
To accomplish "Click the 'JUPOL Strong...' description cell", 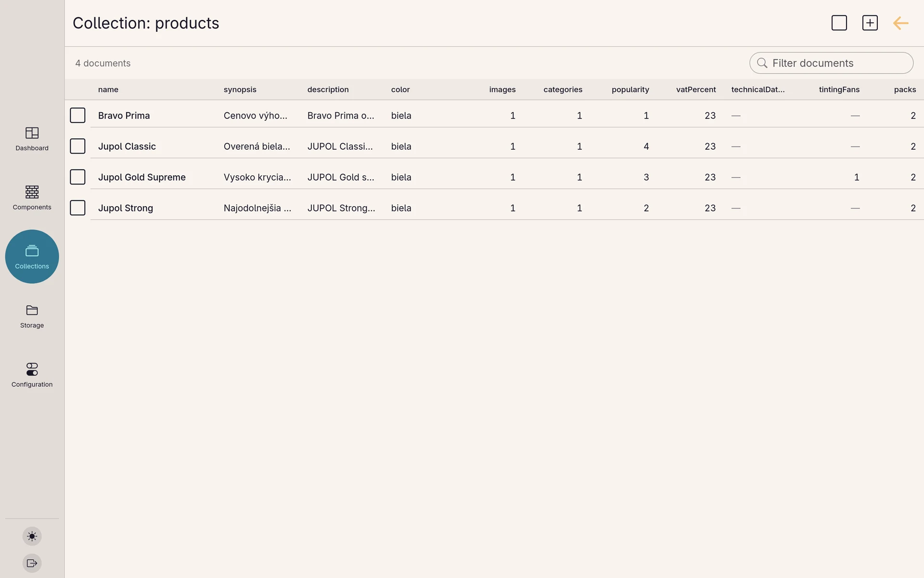I will pyautogui.click(x=341, y=208).
